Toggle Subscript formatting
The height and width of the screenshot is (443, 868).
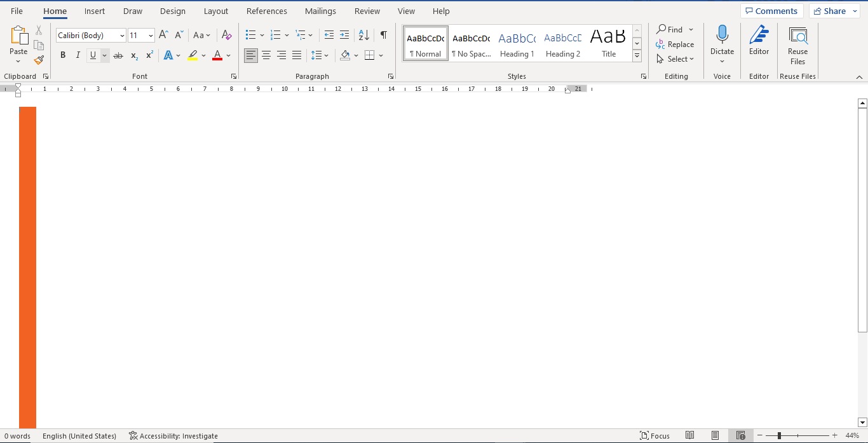click(x=134, y=55)
